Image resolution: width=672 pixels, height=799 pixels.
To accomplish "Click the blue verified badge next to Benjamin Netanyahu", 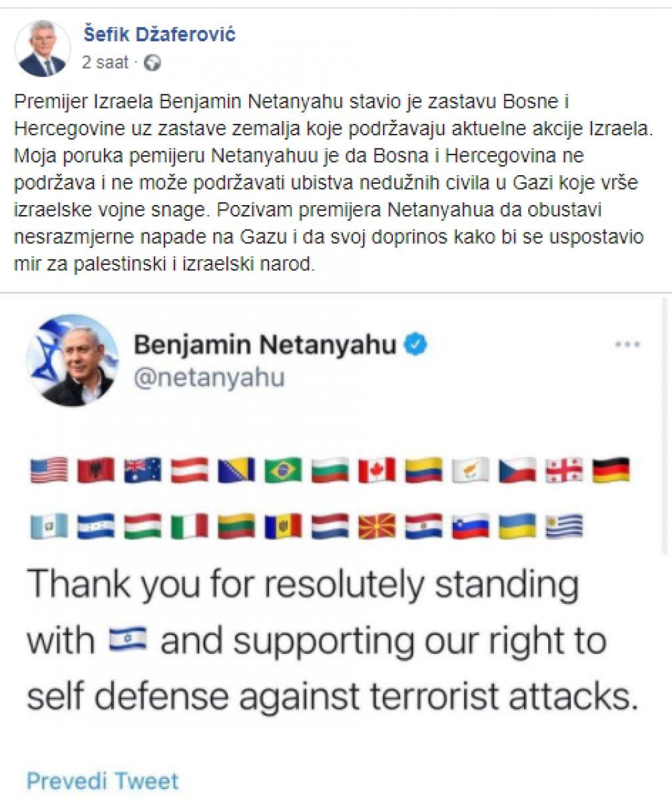I will 416,342.
